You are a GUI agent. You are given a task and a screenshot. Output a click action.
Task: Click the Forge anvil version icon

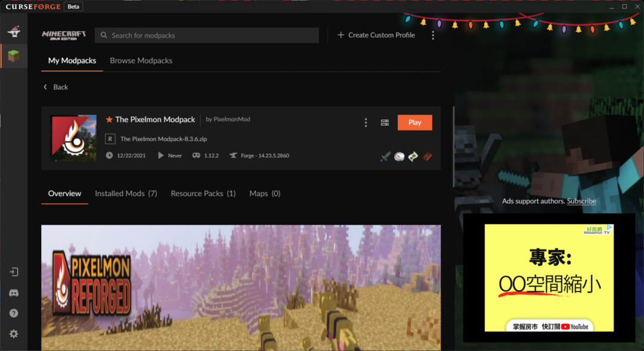click(x=233, y=156)
